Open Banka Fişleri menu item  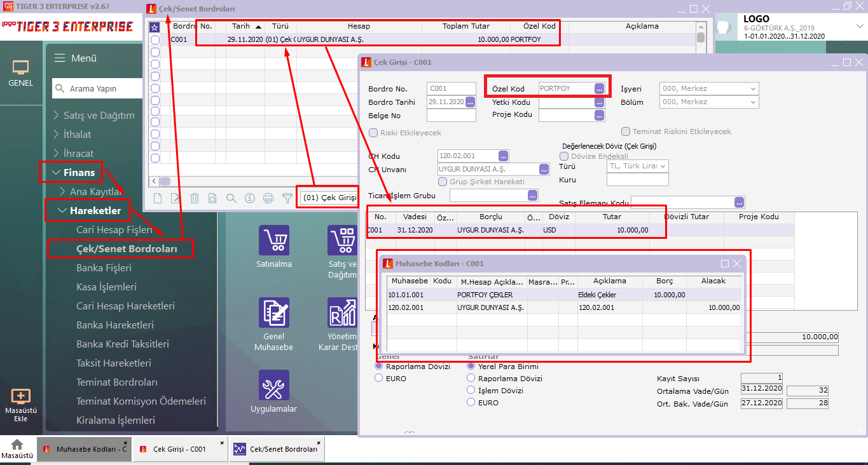(x=104, y=268)
